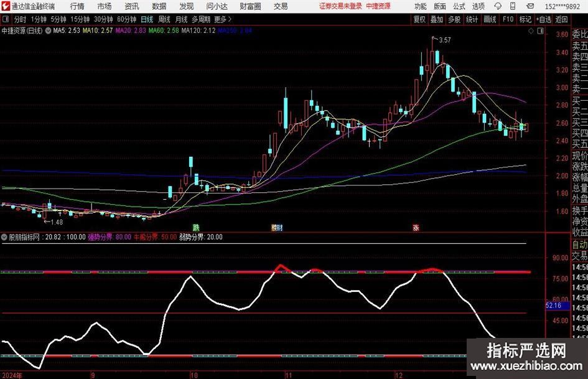
Task: Open the 版面 layout menu
Action: (x=439, y=6)
